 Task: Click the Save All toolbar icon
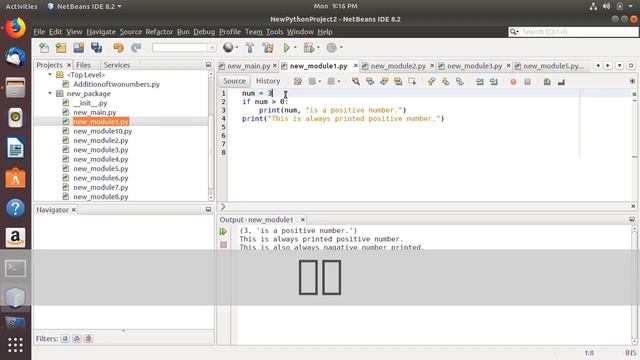pyautogui.click(x=96, y=48)
